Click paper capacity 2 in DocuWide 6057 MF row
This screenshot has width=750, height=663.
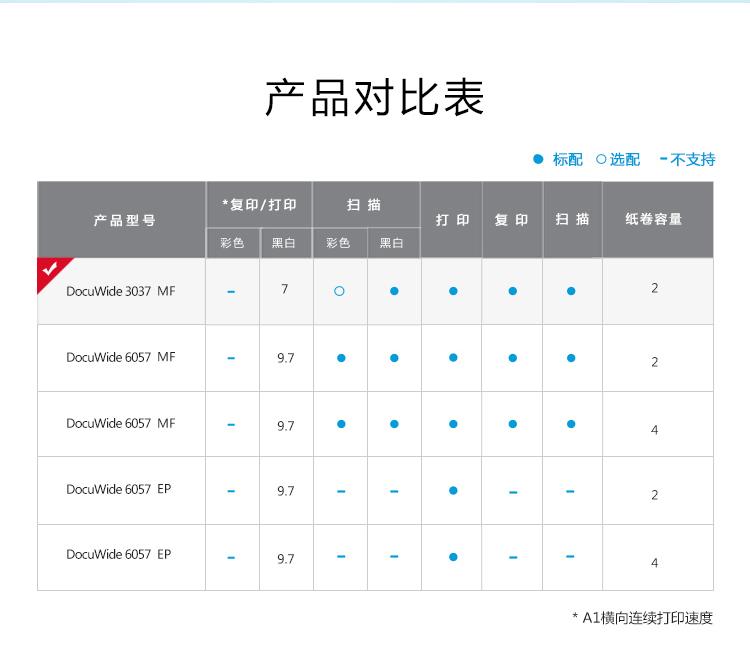(x=654, y=362)
